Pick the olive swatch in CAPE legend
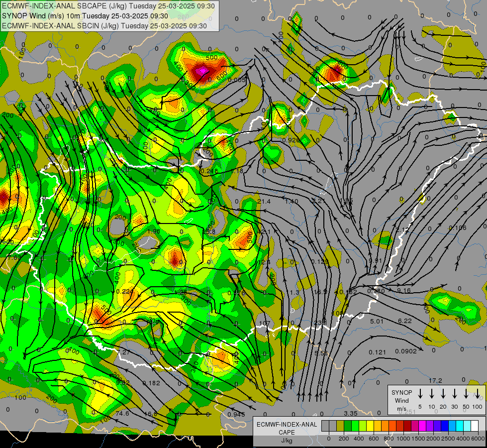The height and width of the screenshot is (448, 487). click(x=340, y=426)
